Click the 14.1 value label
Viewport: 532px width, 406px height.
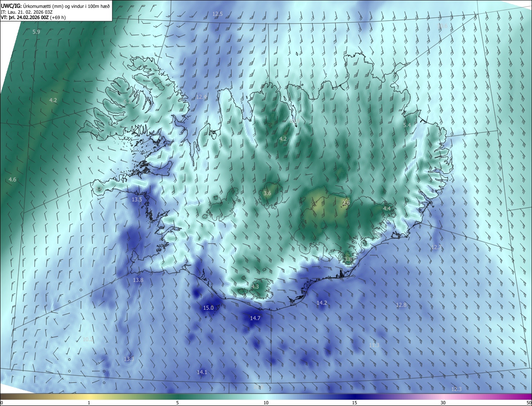point(202,372)
